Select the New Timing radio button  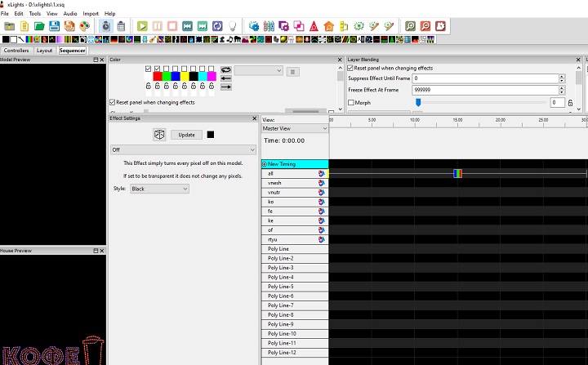[x=265, y=164]
